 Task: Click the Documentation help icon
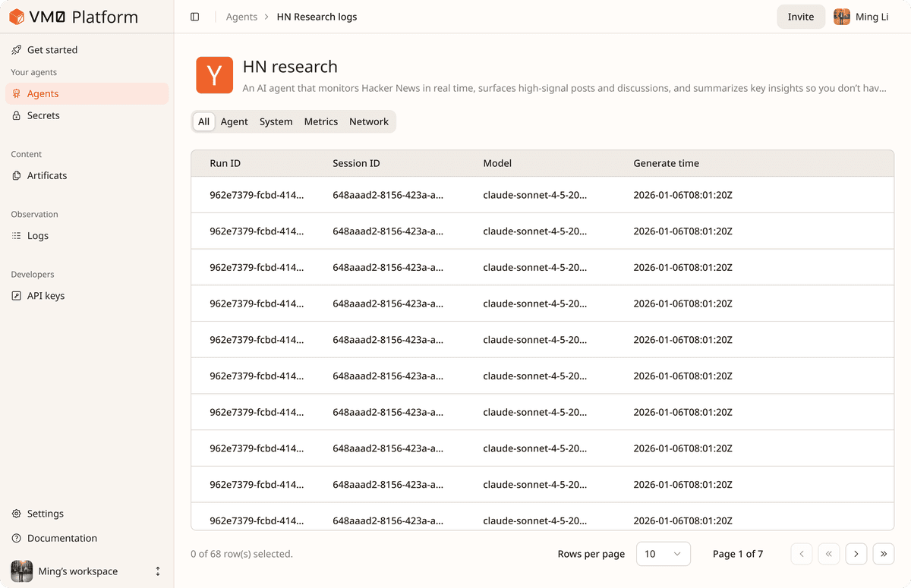coord(17,538)
